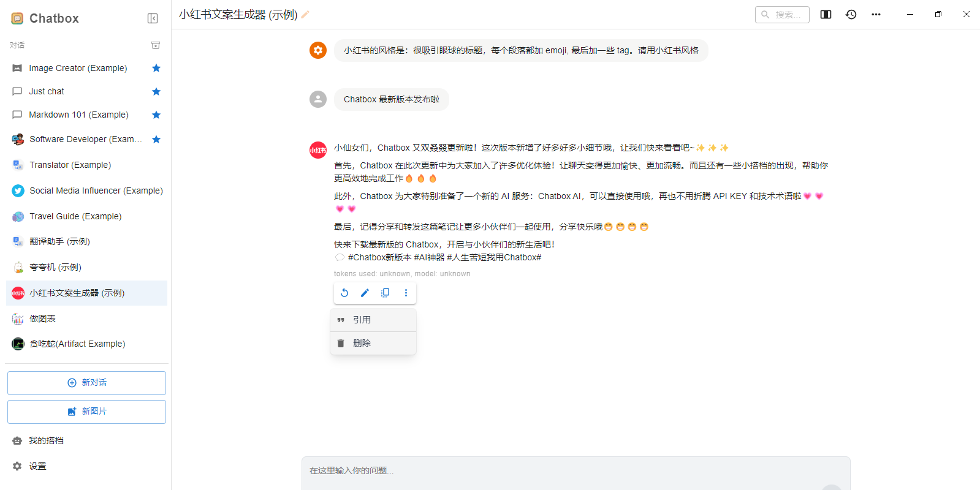Open the top-right more options menu
Screen dimensions: 980x490
876,14
